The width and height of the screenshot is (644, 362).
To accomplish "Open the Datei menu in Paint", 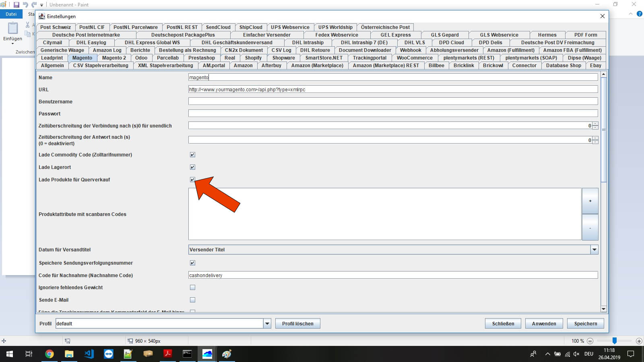I will 11,14.
